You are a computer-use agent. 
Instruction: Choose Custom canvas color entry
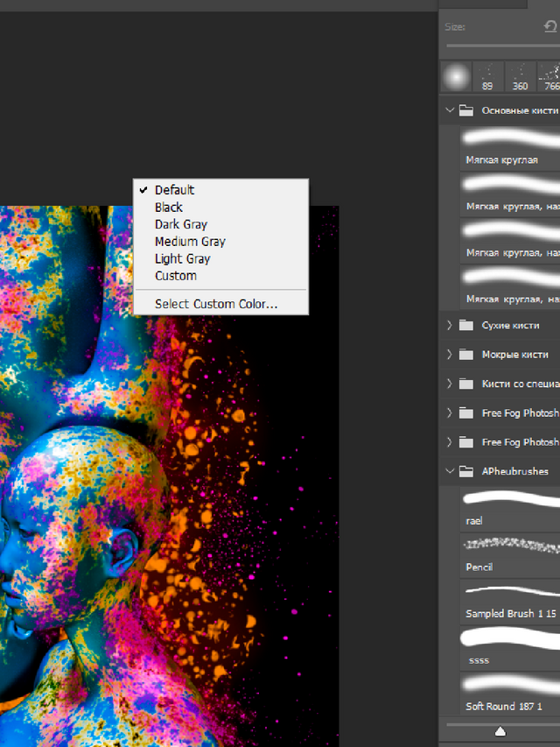(x=220, y=276)
